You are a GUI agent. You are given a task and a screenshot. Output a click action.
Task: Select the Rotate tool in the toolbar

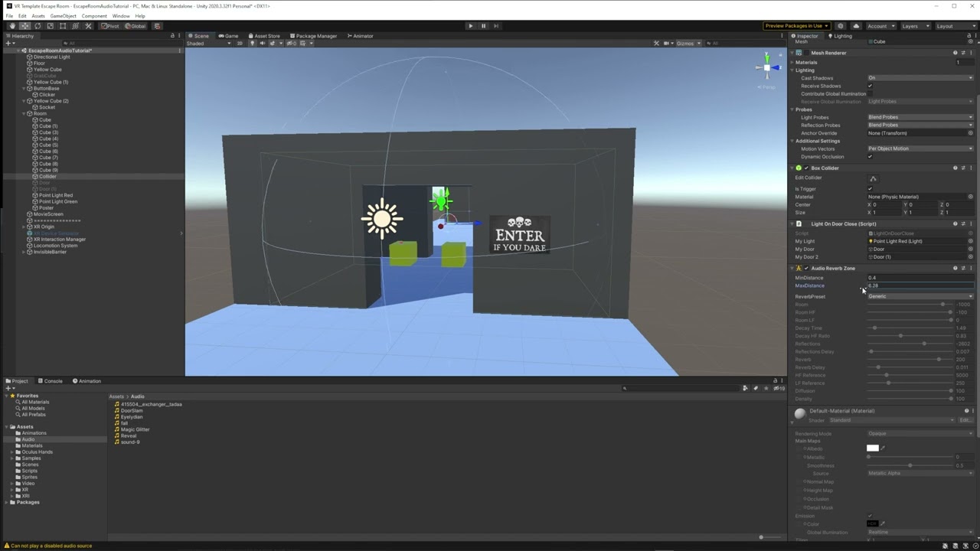[x=38, y=26]
